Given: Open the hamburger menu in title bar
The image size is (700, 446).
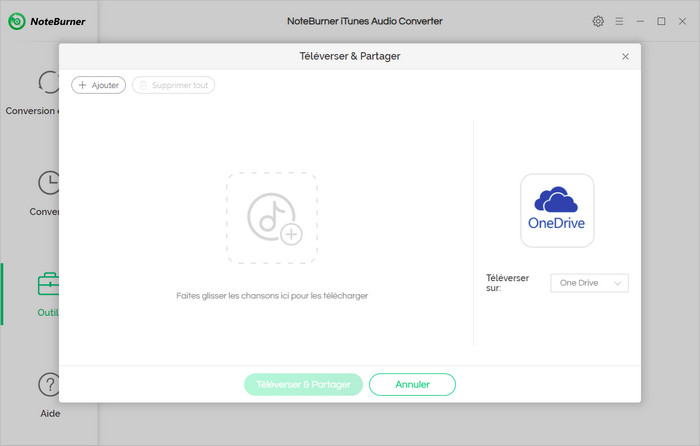Looking at the screenshot, I should pos(619,21).
